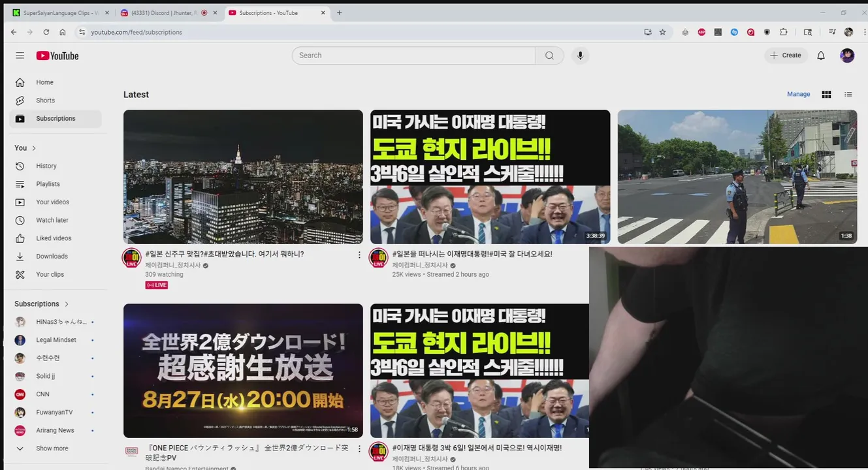Open a new browser tab
Viewport: 868px width, 470px height.
point(339,12)
